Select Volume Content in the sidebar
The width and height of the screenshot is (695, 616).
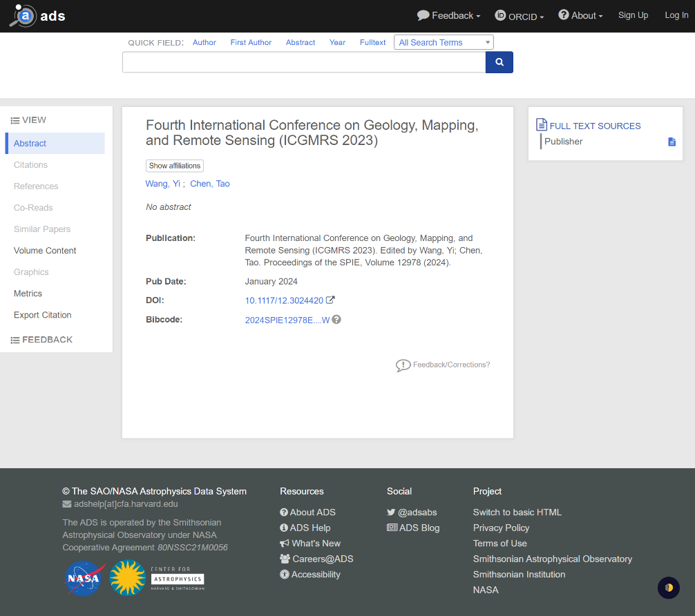(45, 251)
